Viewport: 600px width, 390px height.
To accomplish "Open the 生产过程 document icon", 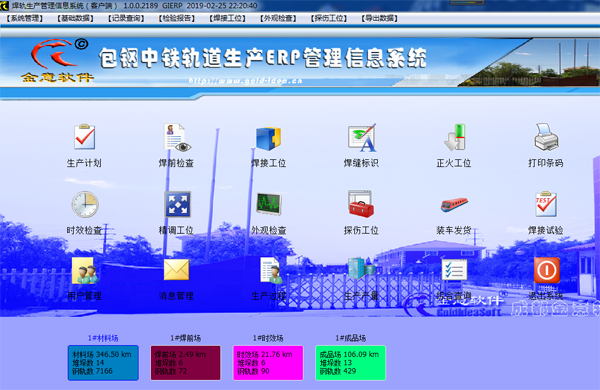I will (271, 270).
